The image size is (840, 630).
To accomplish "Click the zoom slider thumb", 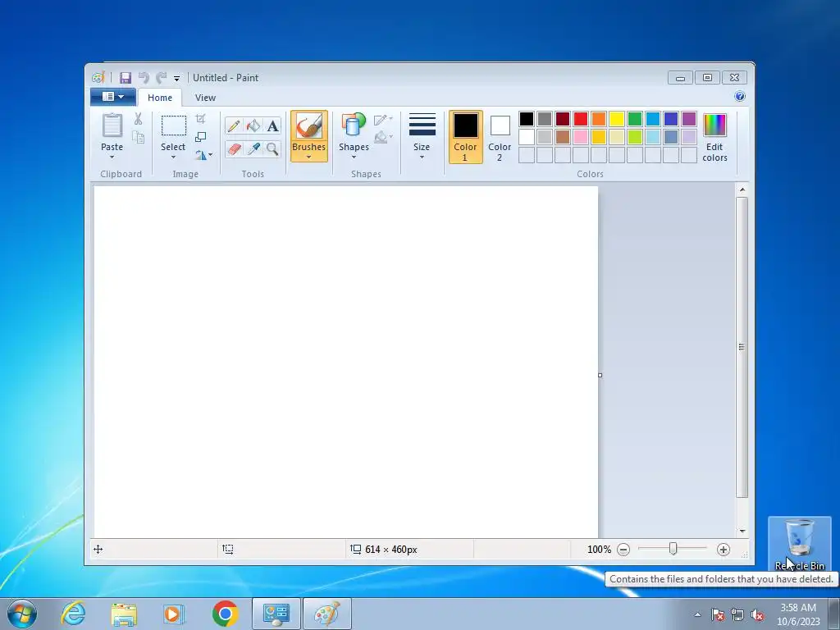I will point(673,549).
